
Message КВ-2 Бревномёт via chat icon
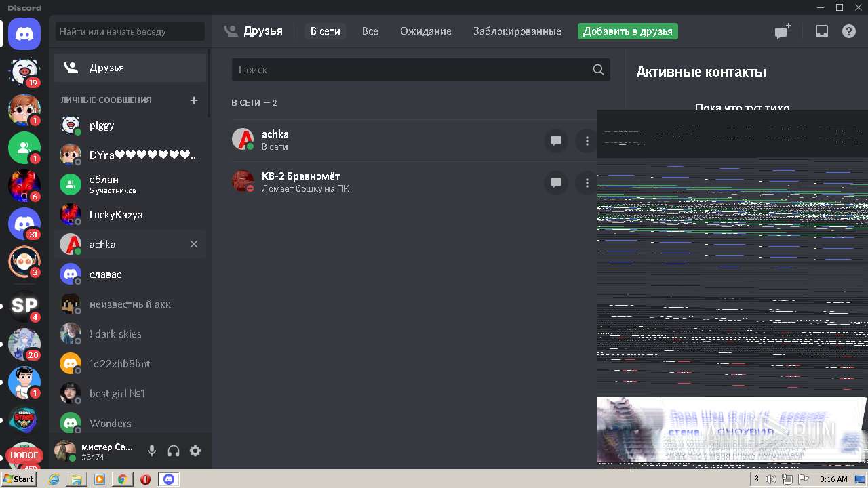tap(556, 182)
